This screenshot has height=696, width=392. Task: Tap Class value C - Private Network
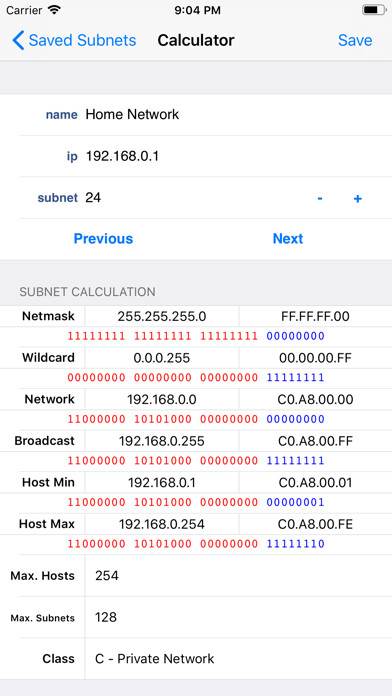tap(154, 659)
